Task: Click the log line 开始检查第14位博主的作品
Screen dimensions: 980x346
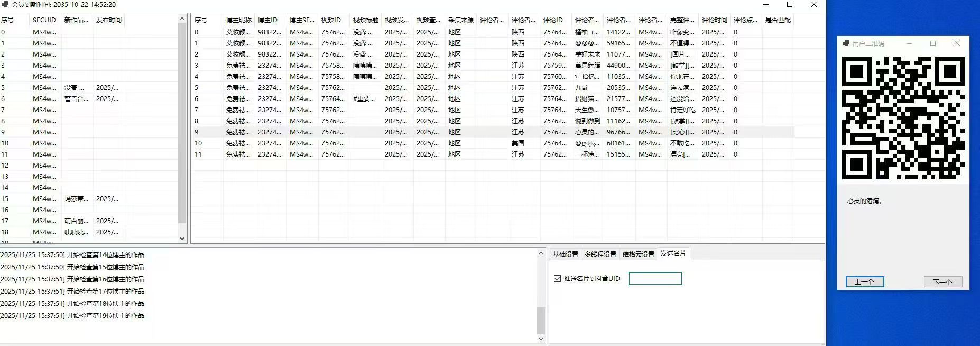Action: coord(105,255)
